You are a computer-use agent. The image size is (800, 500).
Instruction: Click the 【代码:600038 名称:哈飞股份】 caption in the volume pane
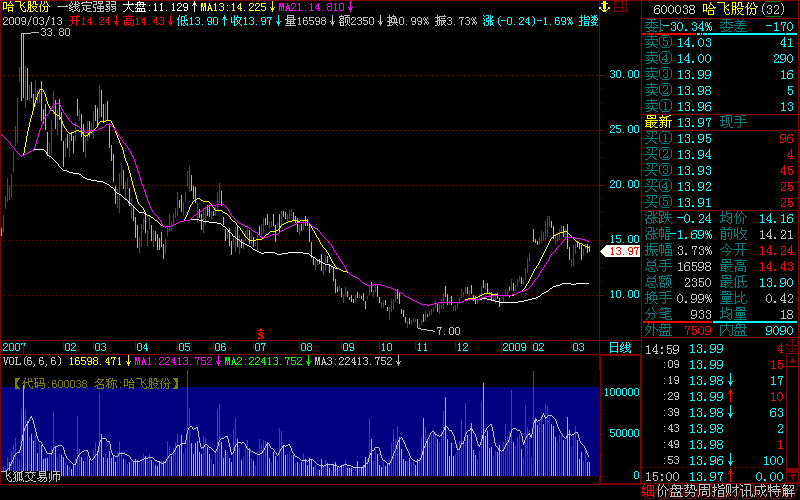pos(96,384)
